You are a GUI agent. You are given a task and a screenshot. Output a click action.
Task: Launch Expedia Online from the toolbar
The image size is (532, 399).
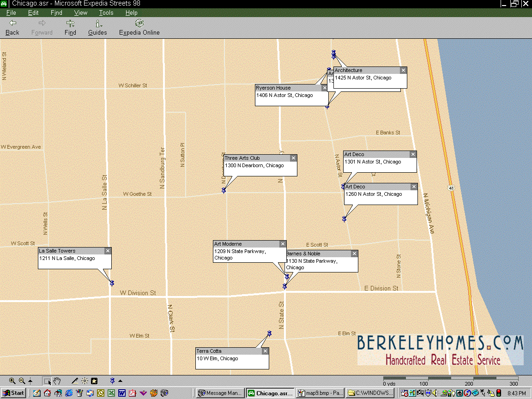click(x=139, y=27)
